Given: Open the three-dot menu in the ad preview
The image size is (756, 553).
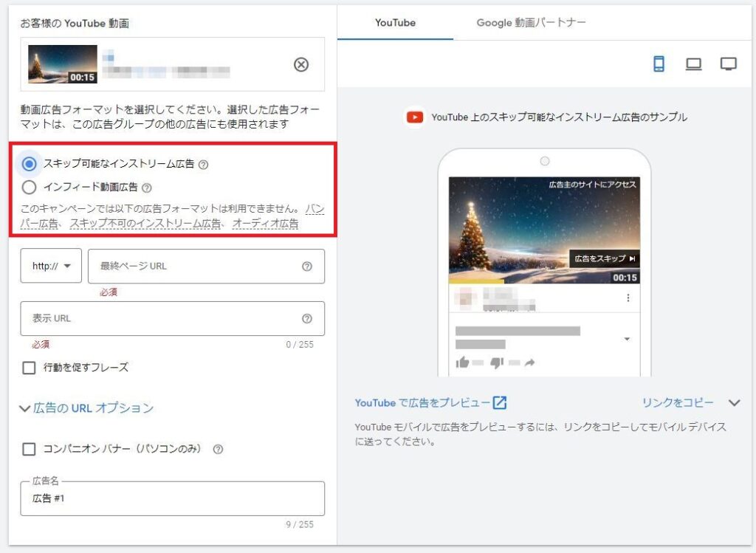Looking at the screenshot, I should click(x=628, y=298).
